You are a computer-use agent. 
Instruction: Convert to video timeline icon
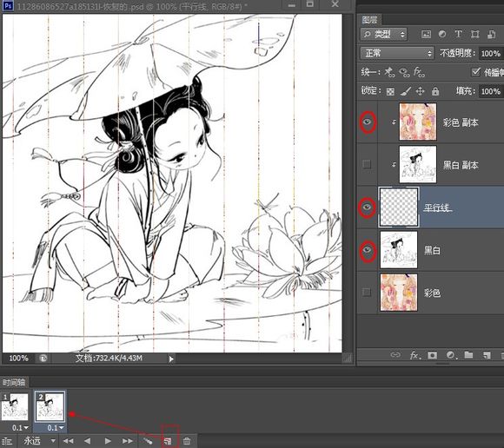pos(7,441)
